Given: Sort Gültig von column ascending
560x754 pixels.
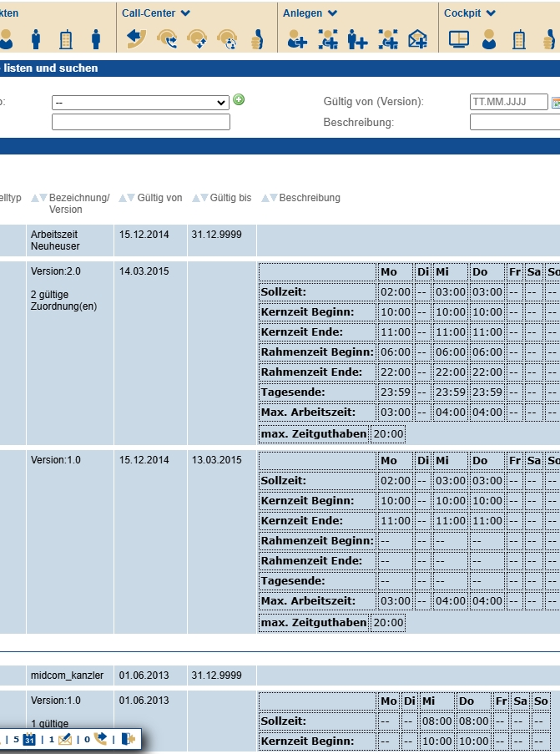Looking at the screenshot, I should (x=123, y=198).
